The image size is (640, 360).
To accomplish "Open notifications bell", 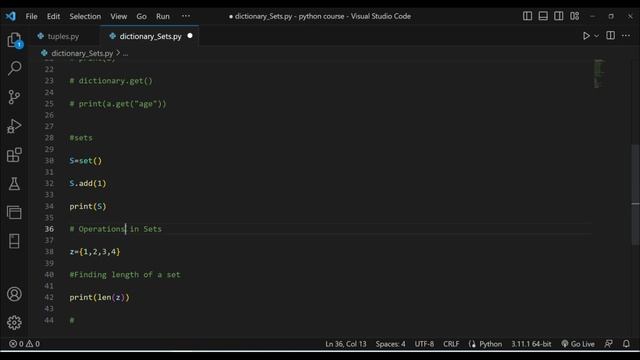I will 626,344.
